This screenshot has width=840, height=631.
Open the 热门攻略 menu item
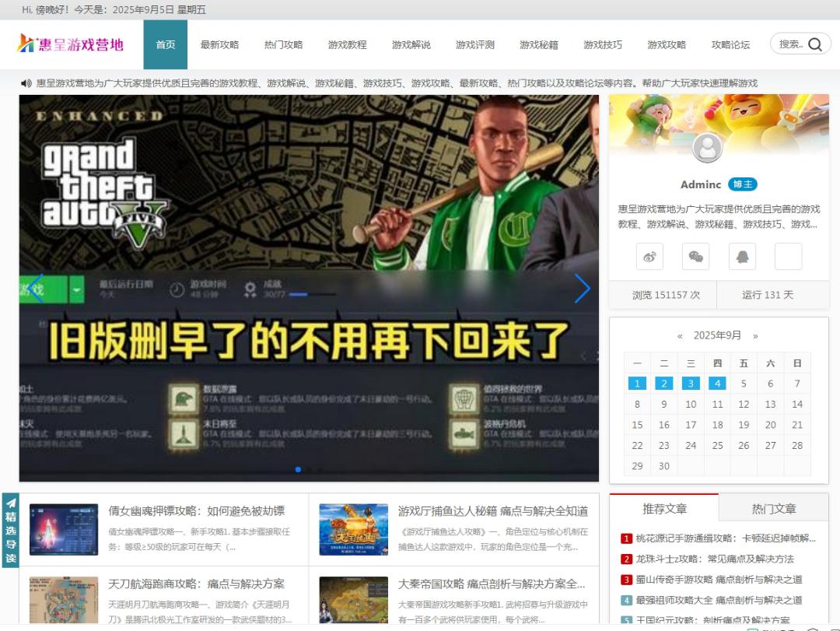(283, 44)
